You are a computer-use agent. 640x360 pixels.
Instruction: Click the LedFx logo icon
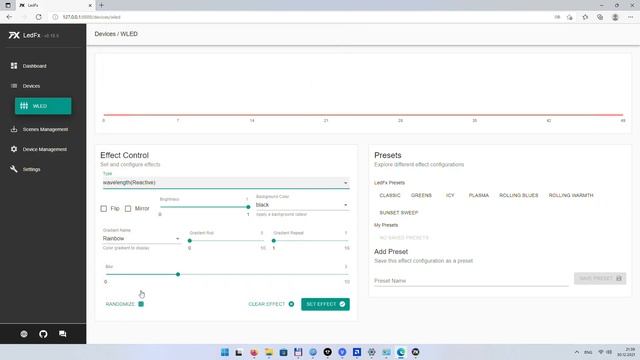(x=14, y=36)
